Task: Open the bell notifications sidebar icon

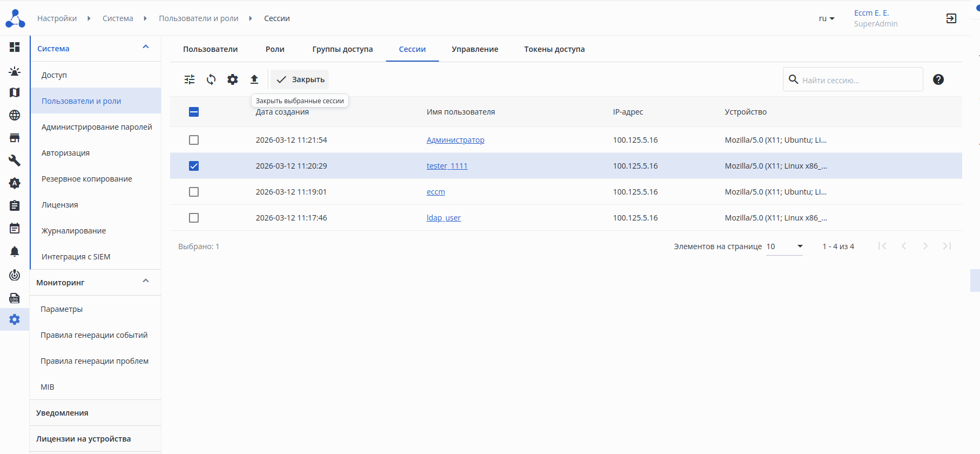Action: tap(15, 251)
